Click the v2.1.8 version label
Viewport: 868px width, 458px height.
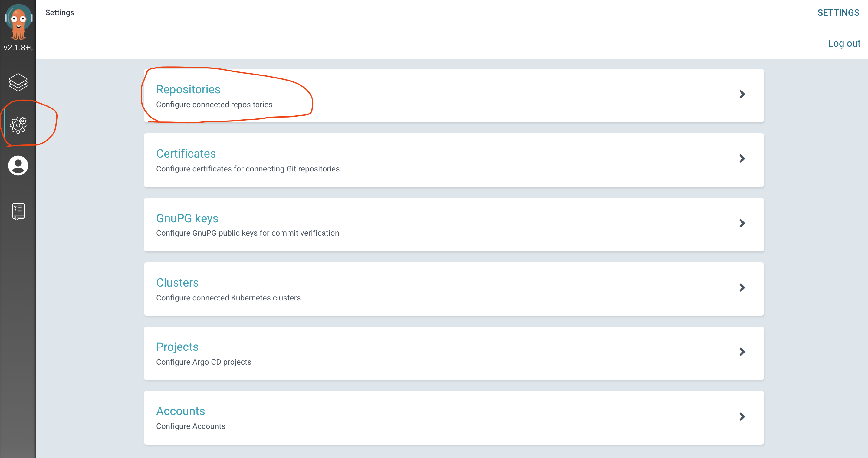18,48
